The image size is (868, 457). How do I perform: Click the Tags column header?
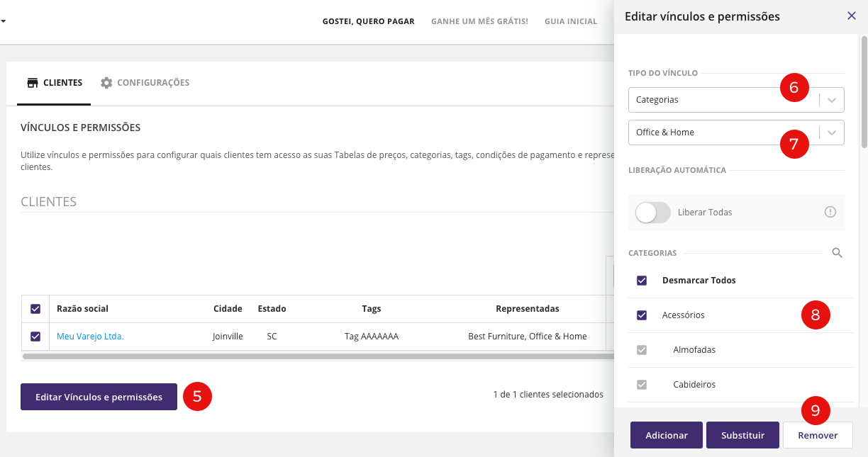(x=372, y=309)
